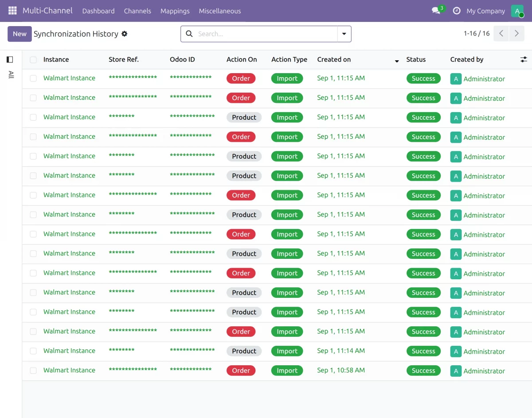Open Administrator name in the 11:14 AM row
Viewport: 532px width, 418px height.
(484, 352)
